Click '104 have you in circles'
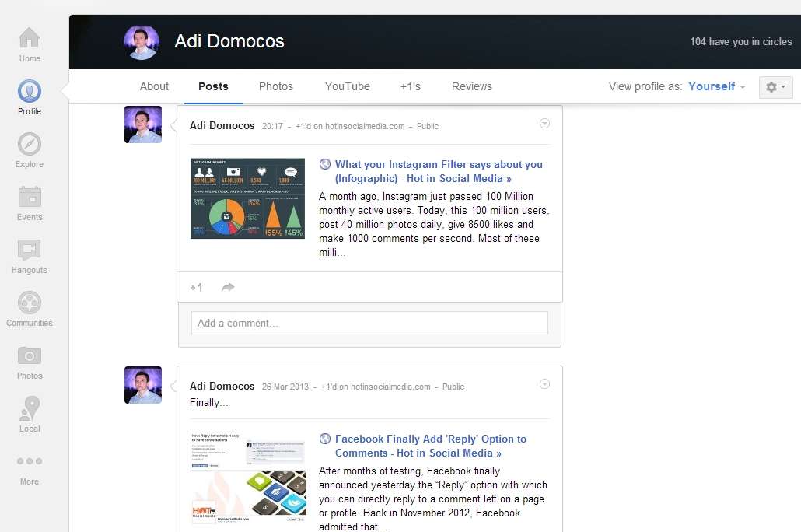The height and width of the screenshot is (532, 801). click(740, 42)
